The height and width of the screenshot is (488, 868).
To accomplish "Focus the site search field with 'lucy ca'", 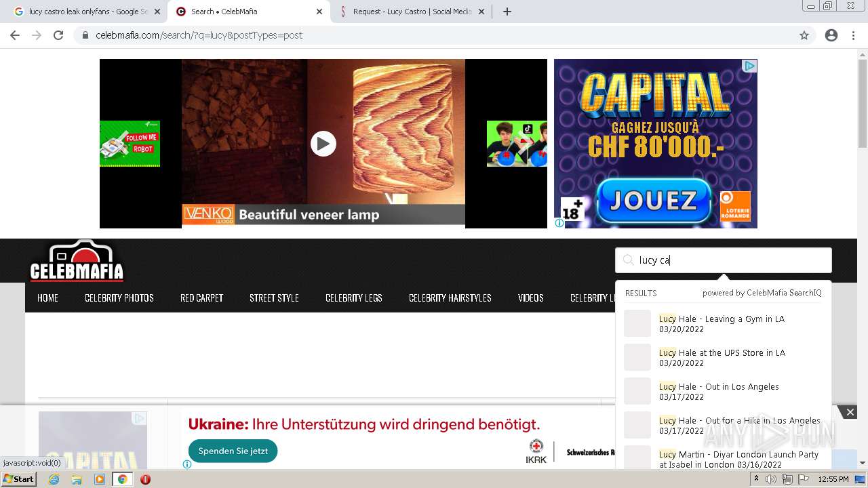I will [x=724, y=260].
